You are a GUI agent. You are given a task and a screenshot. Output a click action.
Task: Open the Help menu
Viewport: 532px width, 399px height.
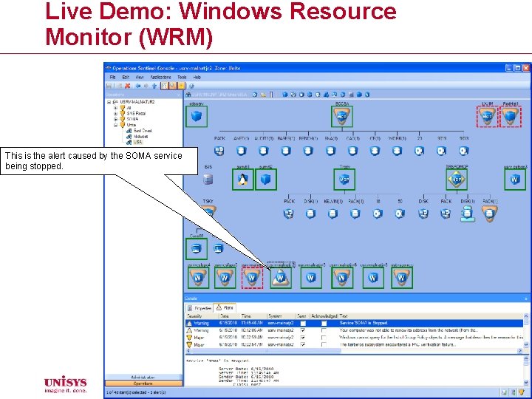coord(197,77)
